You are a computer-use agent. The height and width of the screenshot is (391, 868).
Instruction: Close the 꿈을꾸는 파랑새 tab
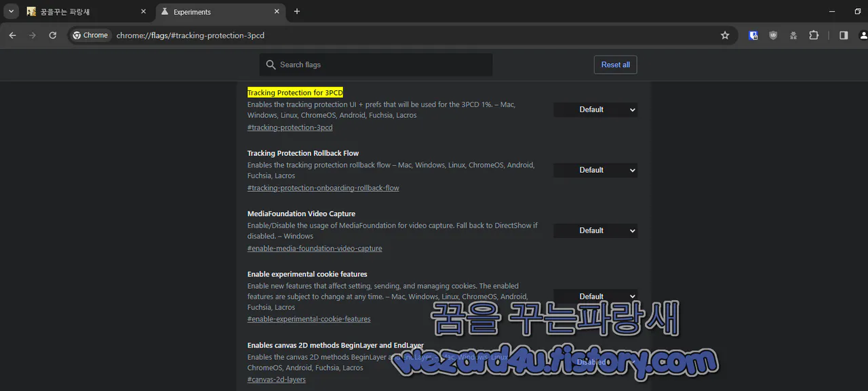(143, 12)
